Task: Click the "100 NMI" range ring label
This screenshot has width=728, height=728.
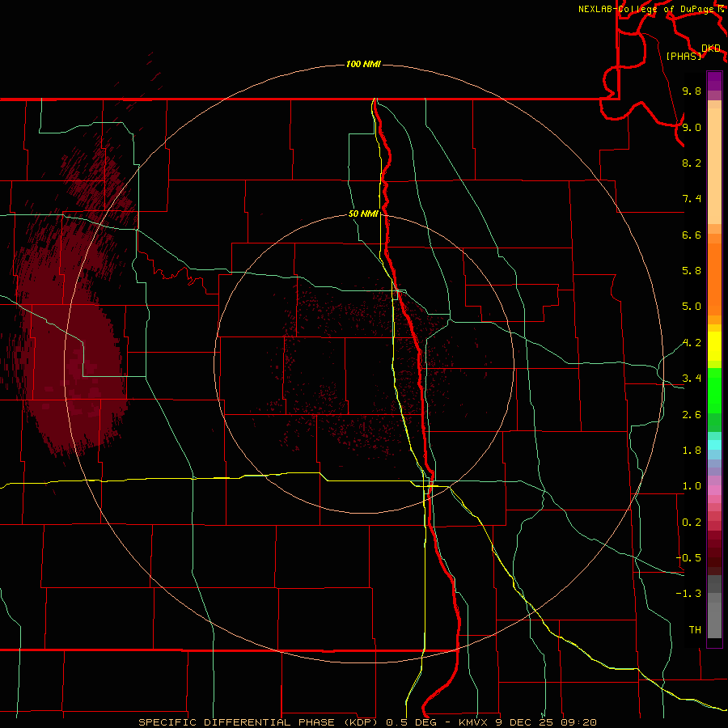Action: 363,64
